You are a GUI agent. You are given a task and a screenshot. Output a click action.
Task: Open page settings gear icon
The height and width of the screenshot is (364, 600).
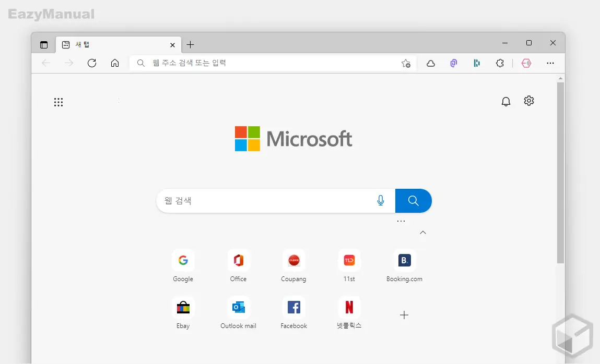529,101
